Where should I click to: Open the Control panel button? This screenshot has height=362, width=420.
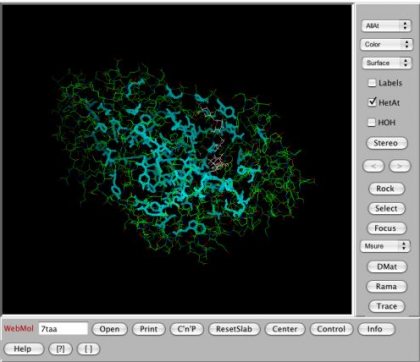pyautogui.click(x=331, y=329)
